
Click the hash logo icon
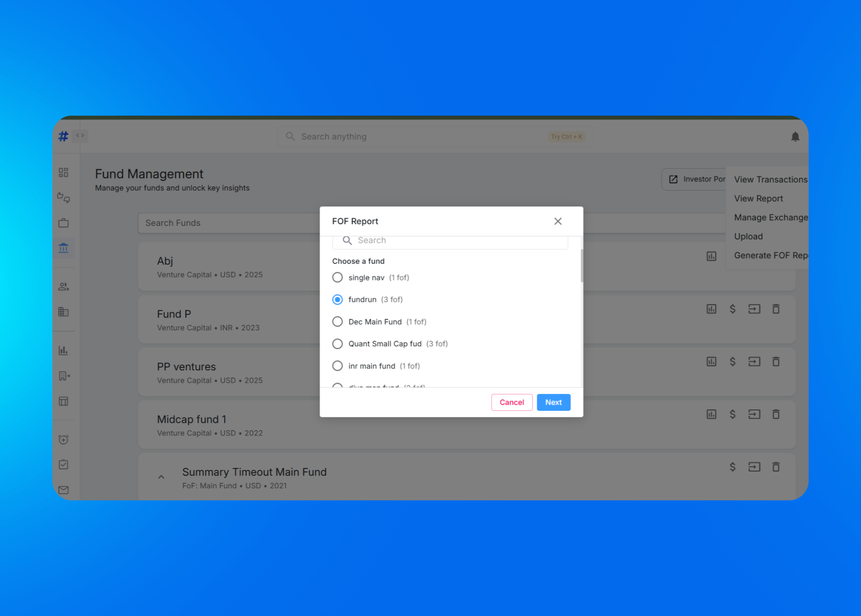(x=63, y=136)
